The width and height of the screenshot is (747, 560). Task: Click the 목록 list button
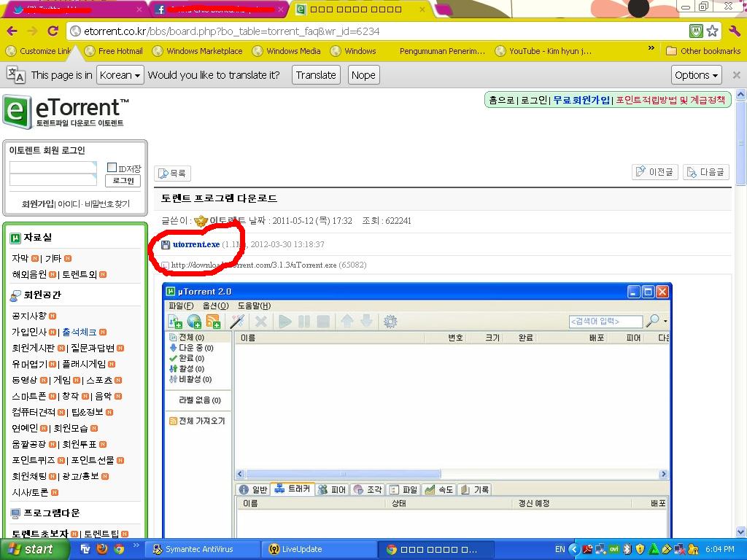coord(172,174)
